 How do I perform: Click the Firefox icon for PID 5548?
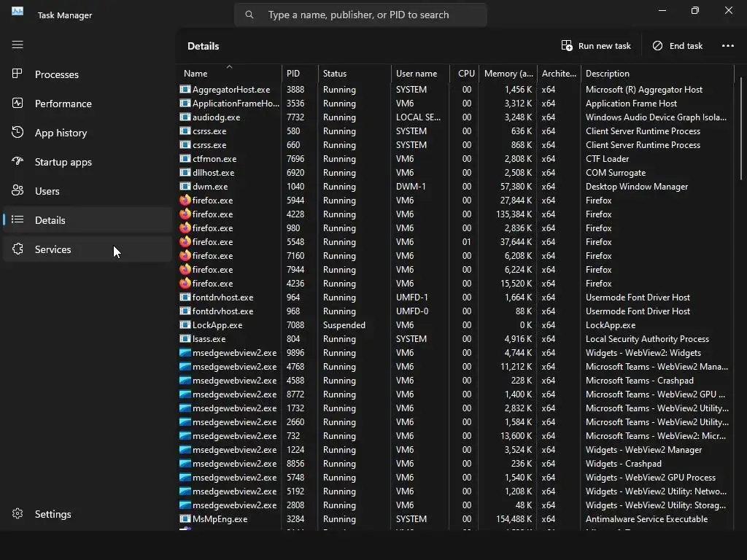coord(185,241)
